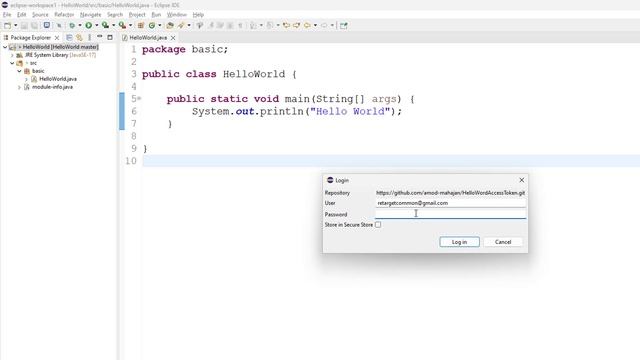This screenshot has height=360, width=640.
Task: Click Collapse All in Package Explorer
Action: point(69,37)
